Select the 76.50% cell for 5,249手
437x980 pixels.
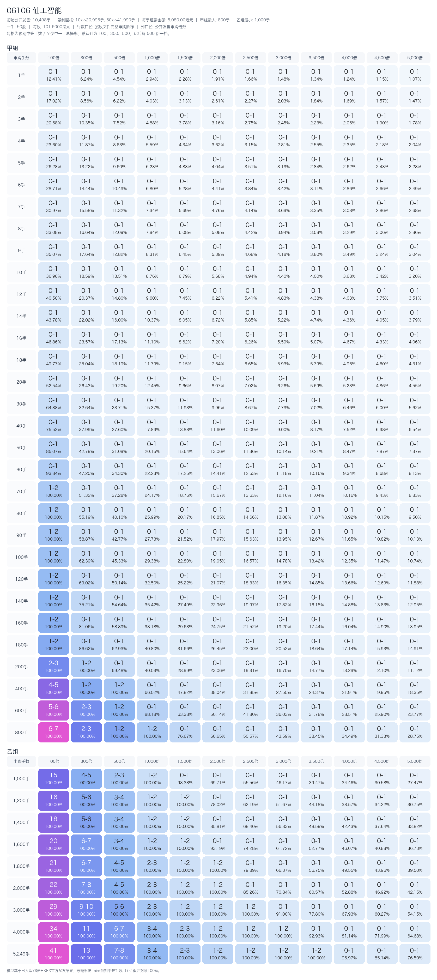[x=415, y=954]
